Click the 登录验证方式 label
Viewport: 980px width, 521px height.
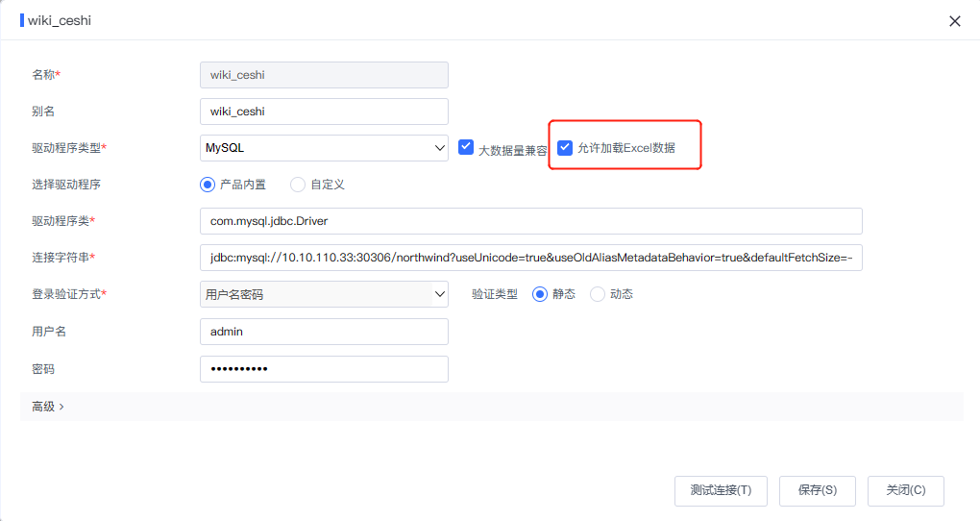click(69, 294)
